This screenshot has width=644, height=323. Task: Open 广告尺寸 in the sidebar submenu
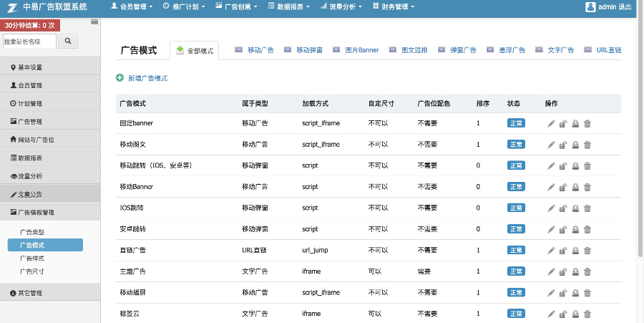pos(32,271)
